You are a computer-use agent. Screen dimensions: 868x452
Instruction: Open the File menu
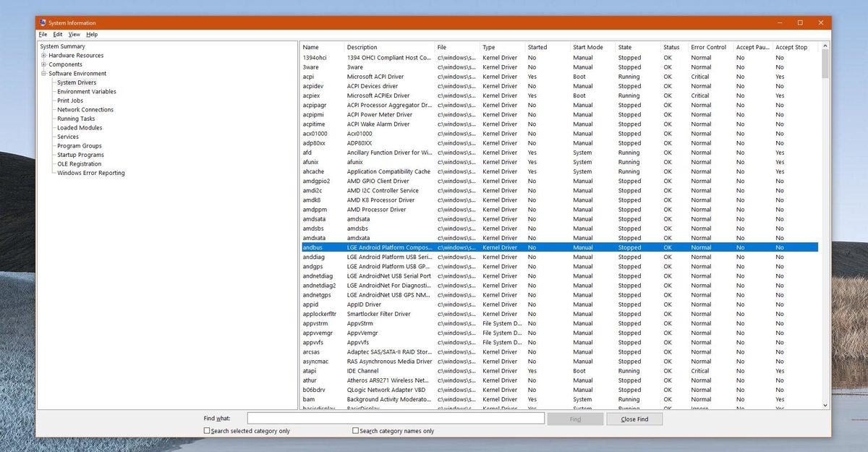[x=43, y=34]
